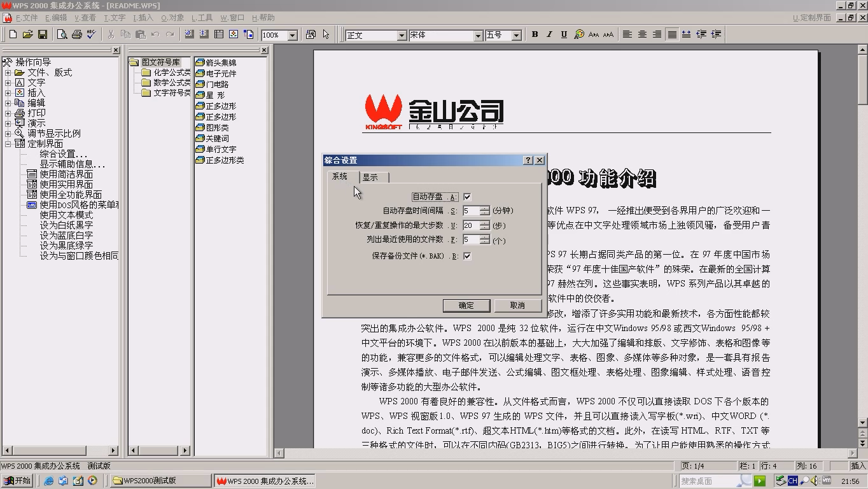The image size is (868, 489).
Task: Click the last indent icon on the toolbar
Action: pos(716,34)
